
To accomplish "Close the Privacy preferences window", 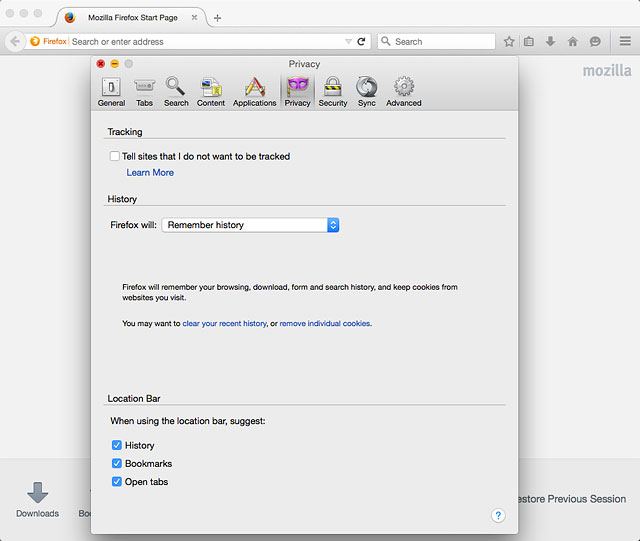I will click(100, 64).
